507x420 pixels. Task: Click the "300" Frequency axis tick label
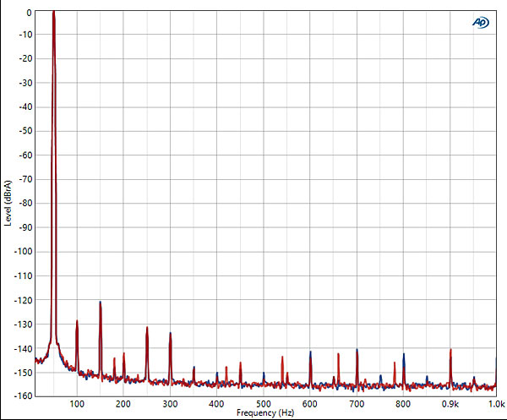(170, 404)
